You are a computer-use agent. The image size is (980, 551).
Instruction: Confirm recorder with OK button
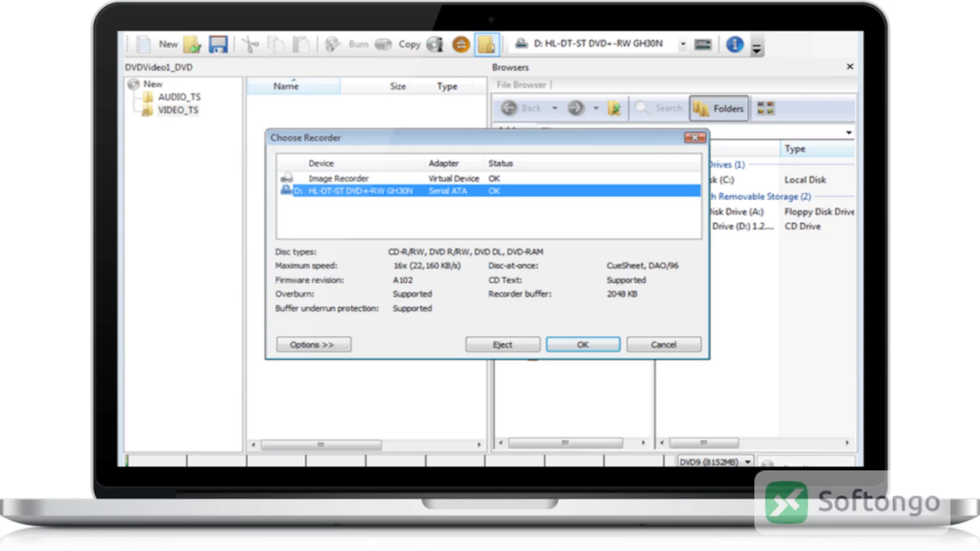pos(583,345)
